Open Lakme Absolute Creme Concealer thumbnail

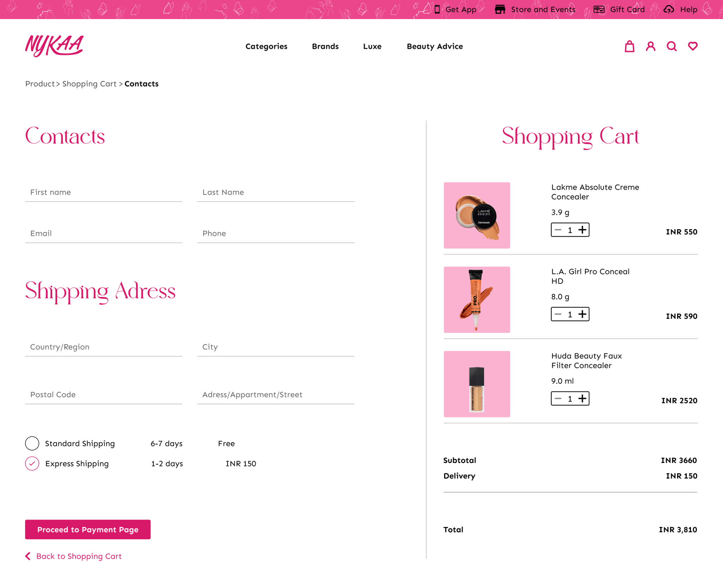point(477,215)
